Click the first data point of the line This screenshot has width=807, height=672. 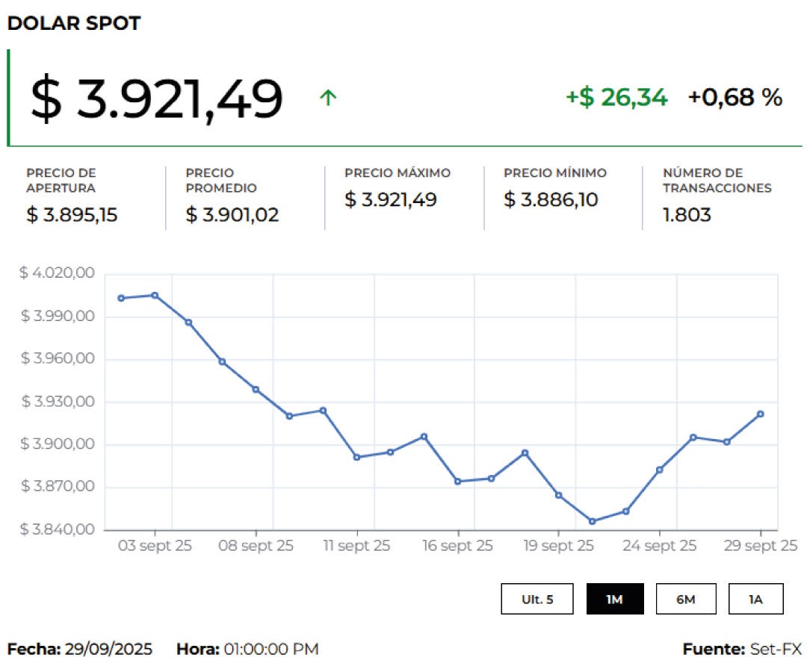click(x=121, y=298)
